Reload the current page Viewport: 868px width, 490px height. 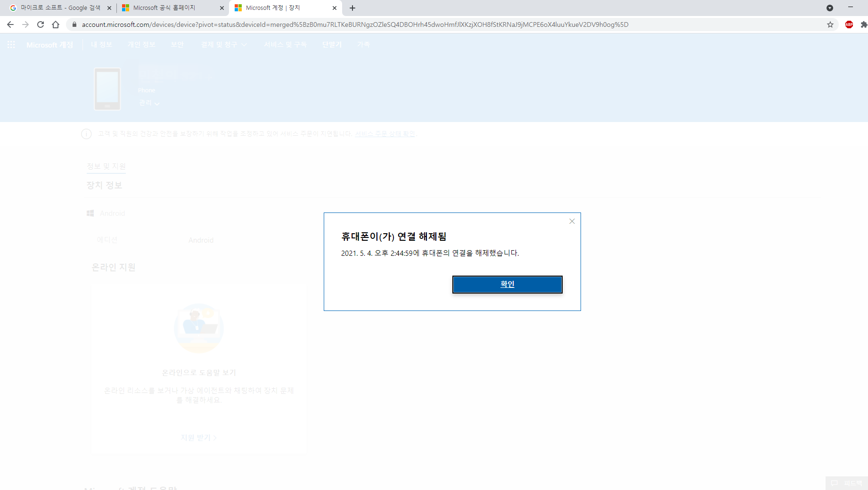tap(41, 24)
